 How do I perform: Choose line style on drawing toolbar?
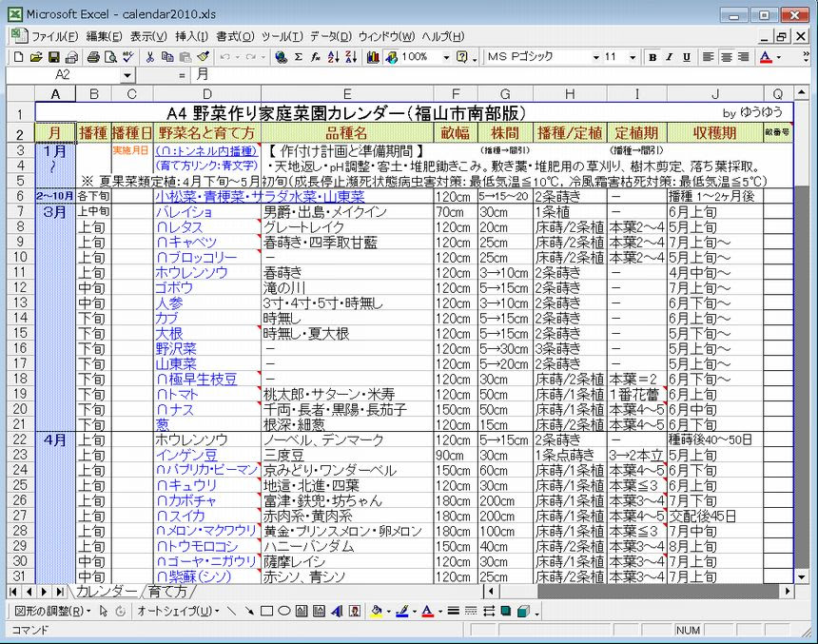454,611
